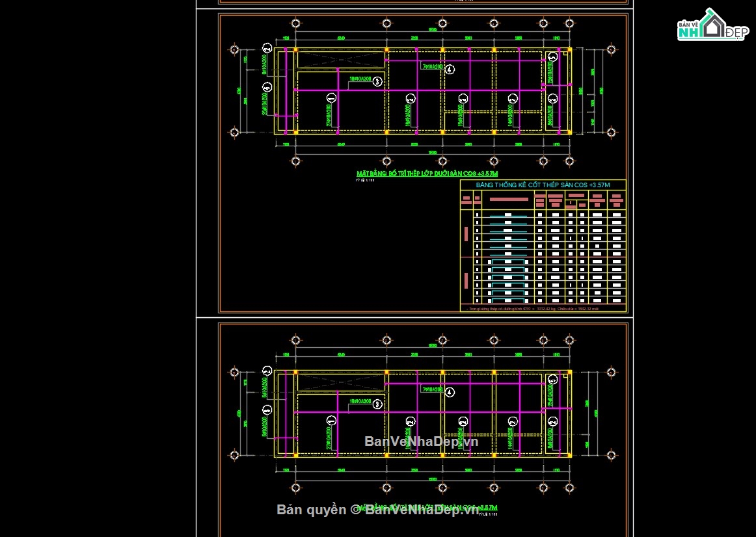Image resolution: width=756 pixels, height=537 pixels.
Task: Click the stair void cross symbol above 18Φ10A200
Action: point(341,59)
